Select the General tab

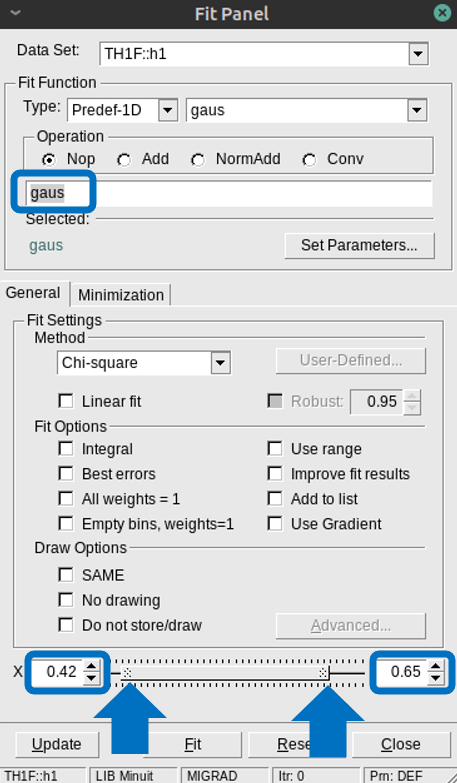33,293
